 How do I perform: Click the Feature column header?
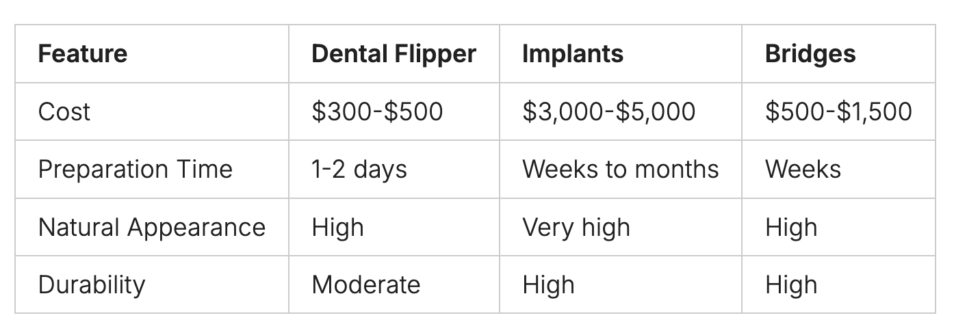(x=83, y=54)
